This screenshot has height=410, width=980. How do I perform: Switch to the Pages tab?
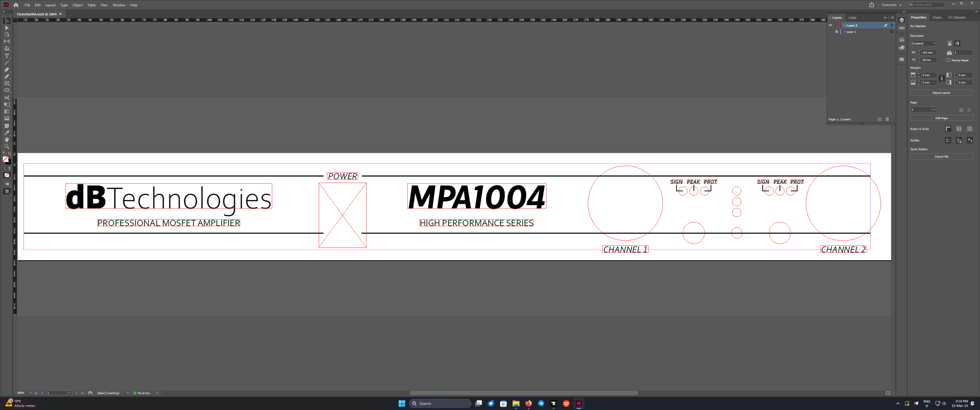[937, 17]
